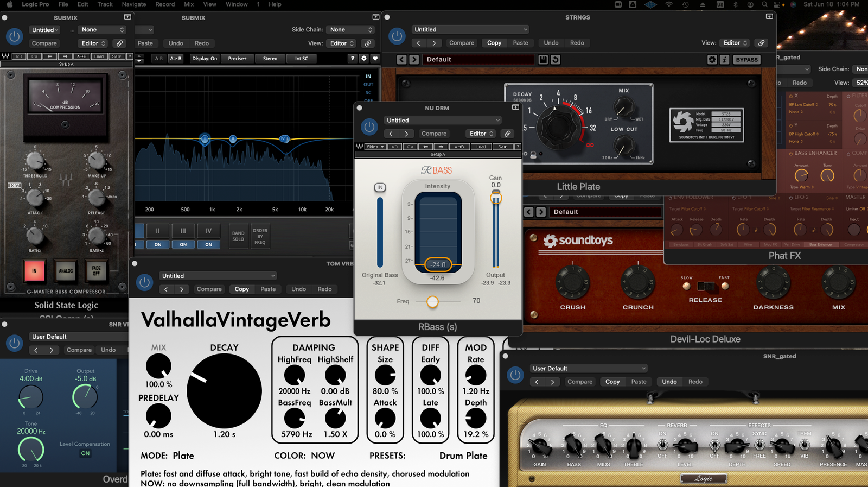Toggle the ANALOG button on Buss Compressor
The height and width of the screenshot is (487, 868).
66,270
